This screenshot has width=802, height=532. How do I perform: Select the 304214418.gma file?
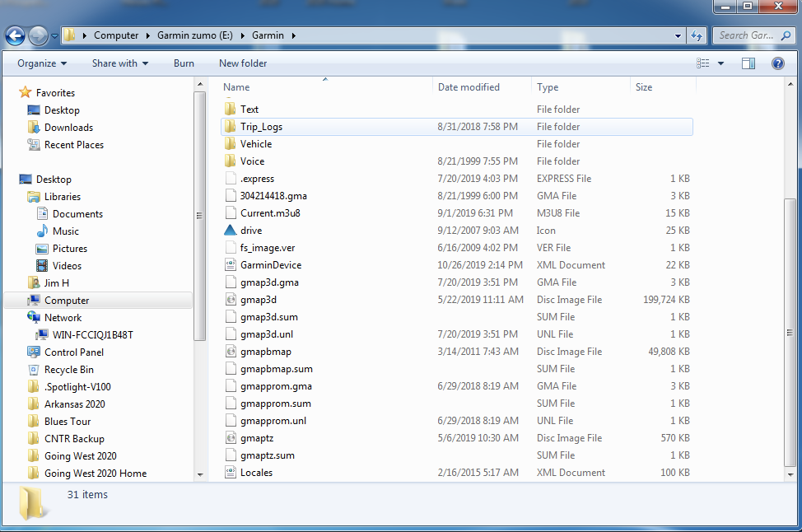click(273, 196)
